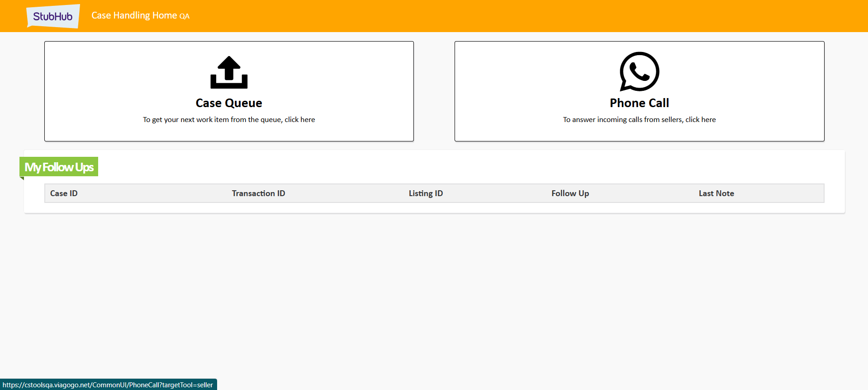Click the PhoneCall URL status bar preview
The height and width of the screenshot is (390, 868).
108,385
